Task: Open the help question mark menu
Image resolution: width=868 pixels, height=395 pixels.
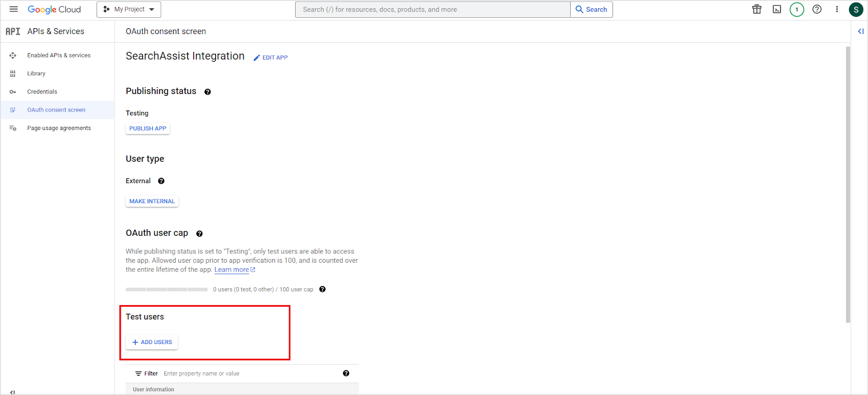Action: [817, 9]
